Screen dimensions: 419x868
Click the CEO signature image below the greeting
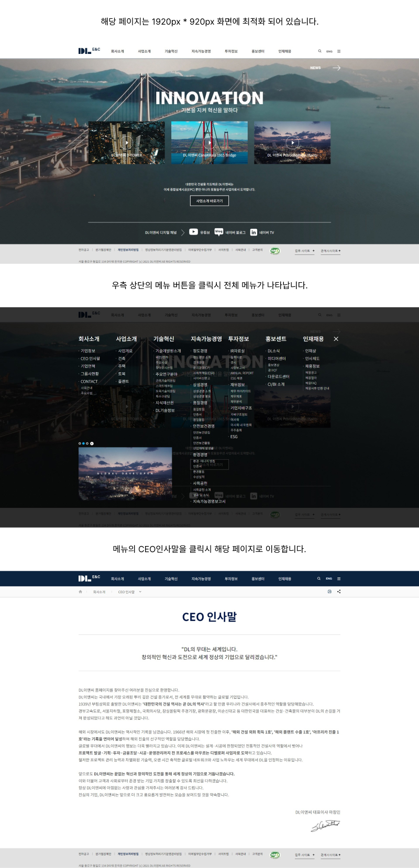(x=325, y=826)
